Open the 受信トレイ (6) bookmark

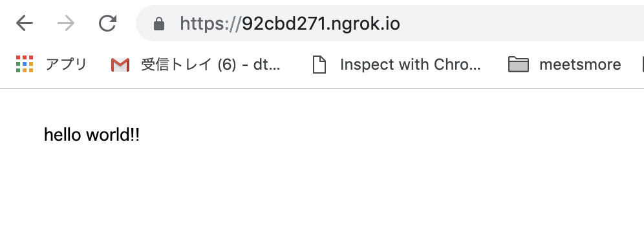tap(211, 65)
